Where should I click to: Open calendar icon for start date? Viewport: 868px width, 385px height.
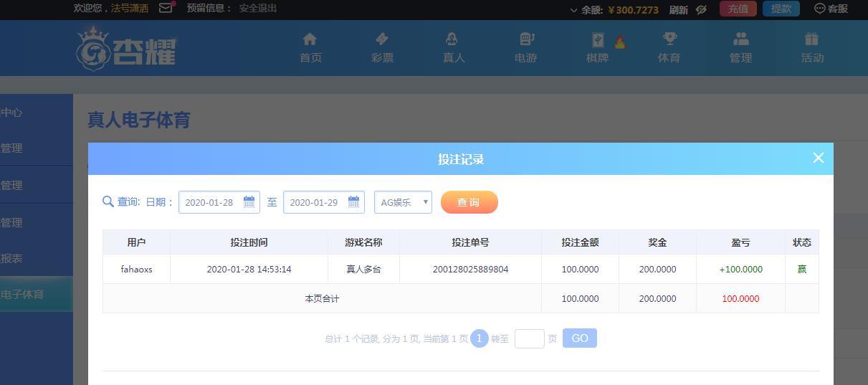pyautogui.click(x=249, y=202)
